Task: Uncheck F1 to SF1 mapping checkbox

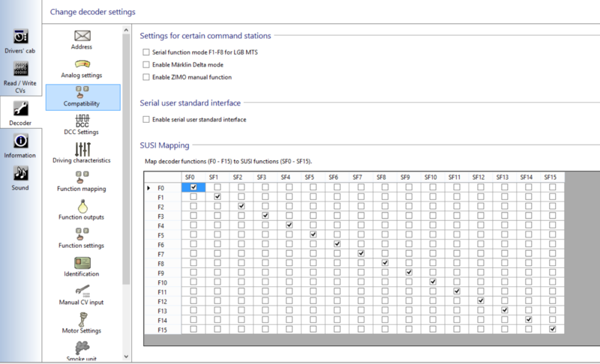Action: 217,197
